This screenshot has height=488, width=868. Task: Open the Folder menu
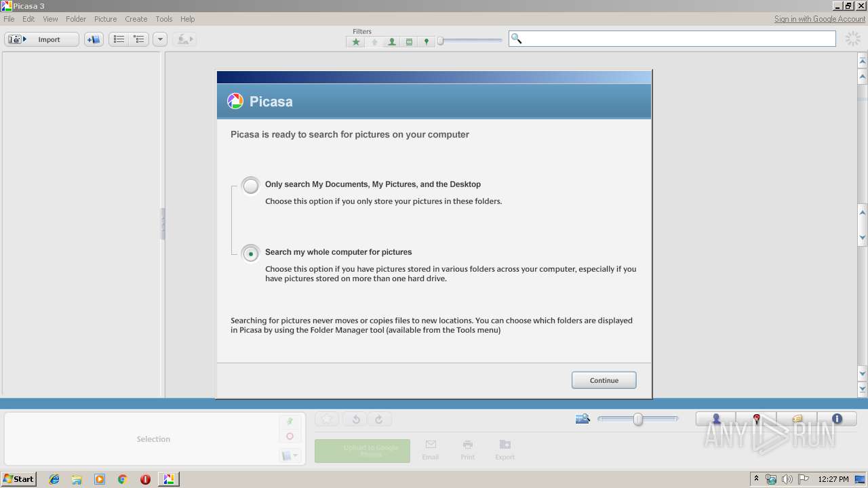click(x=76, y=19)
